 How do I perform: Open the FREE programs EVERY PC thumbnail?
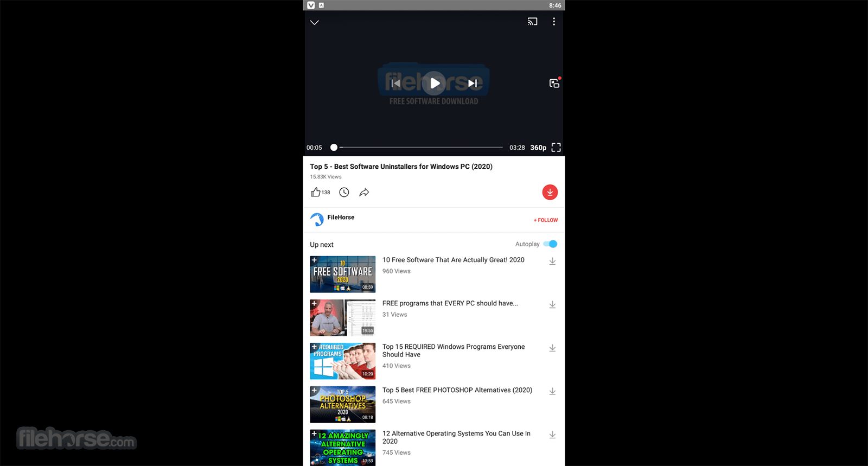coord(343,318)
